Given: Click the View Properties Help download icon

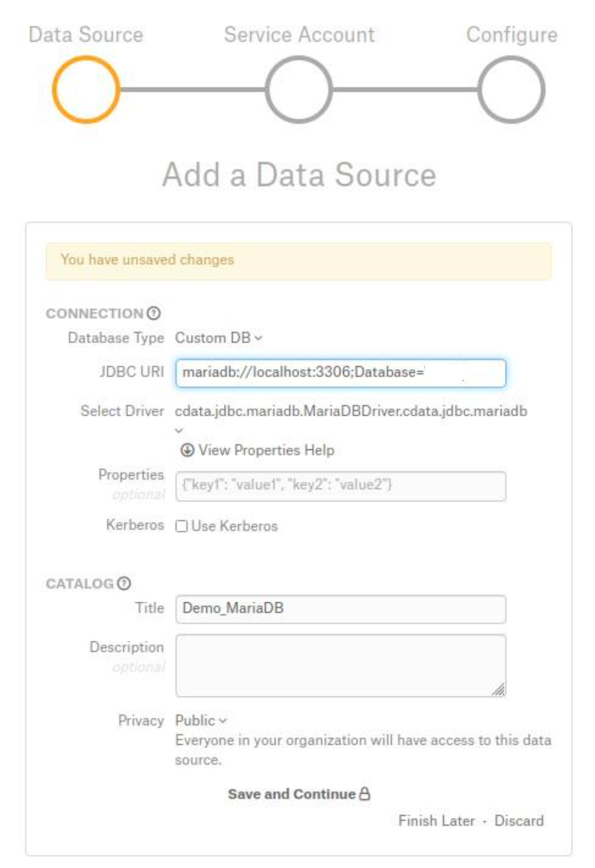Looking at the screenshot, I should point(187,450).
